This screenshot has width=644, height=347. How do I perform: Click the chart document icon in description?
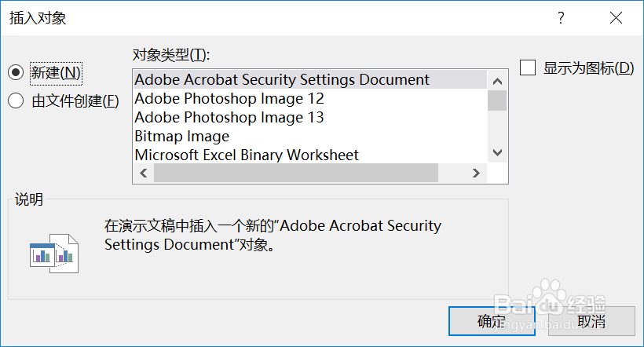tap(54, 254)
